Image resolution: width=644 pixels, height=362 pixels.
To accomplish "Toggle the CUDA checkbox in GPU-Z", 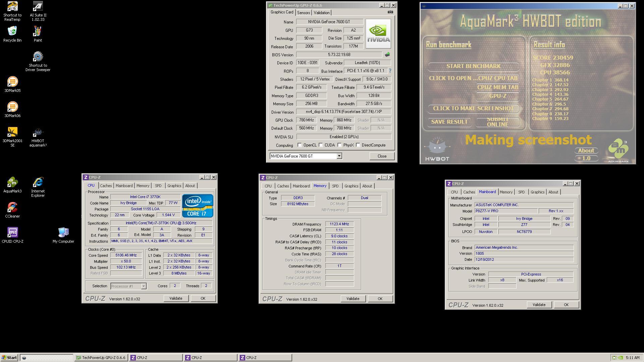I will (321, 145).
